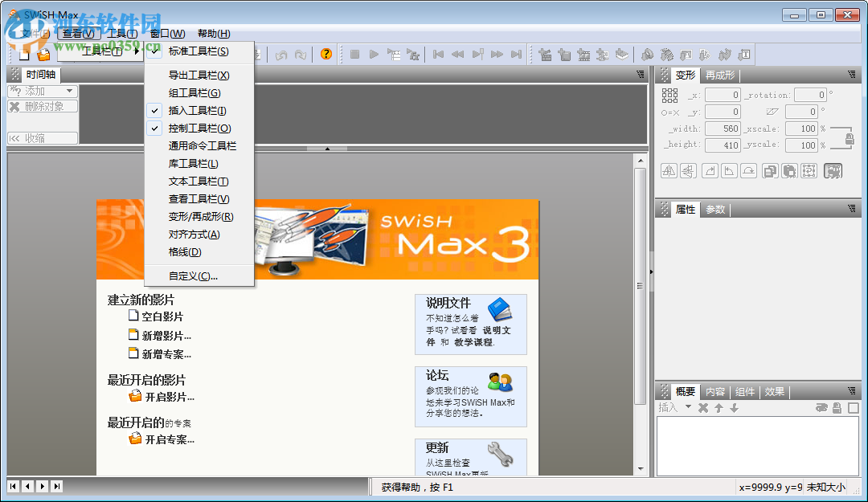Viewport: 868px width, 502px height.
Task: Insert a text object with the T icon
Action: 744,55
